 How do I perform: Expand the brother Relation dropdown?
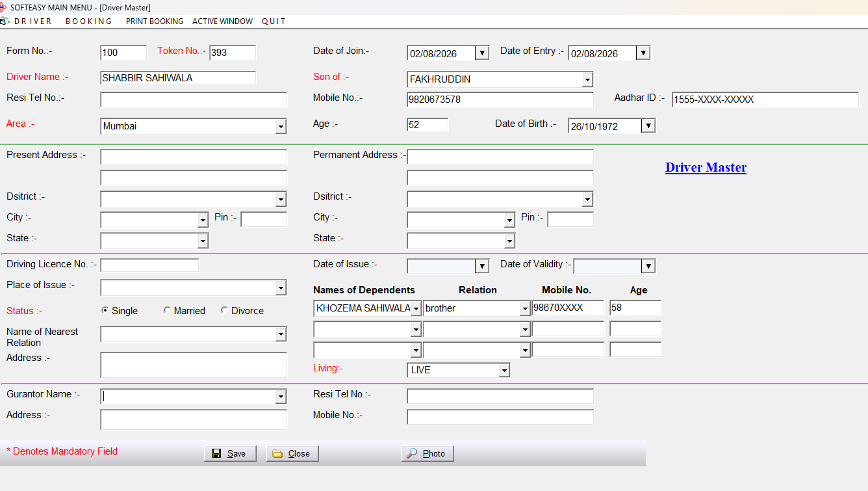click(x=525, y=309)
